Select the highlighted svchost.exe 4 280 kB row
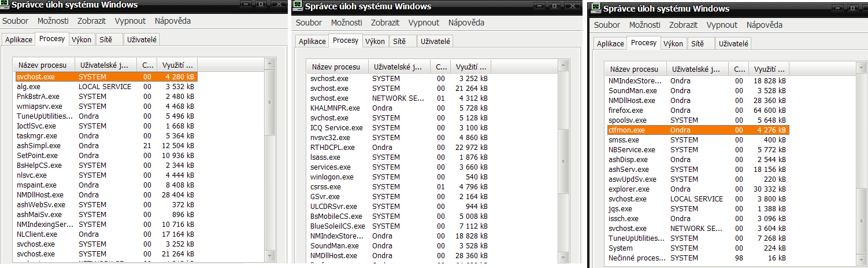The width and height of the screenshot is (868, 268). tap(106, 76)
